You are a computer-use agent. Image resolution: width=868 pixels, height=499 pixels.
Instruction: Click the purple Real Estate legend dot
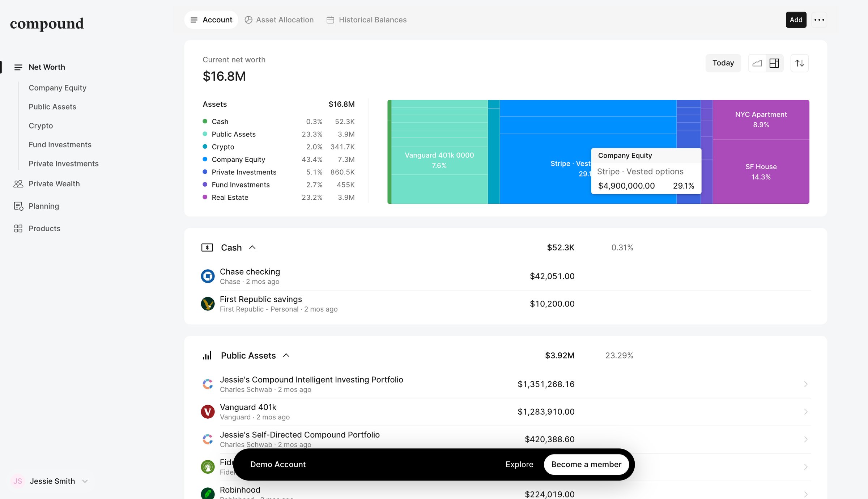(205, 197)
